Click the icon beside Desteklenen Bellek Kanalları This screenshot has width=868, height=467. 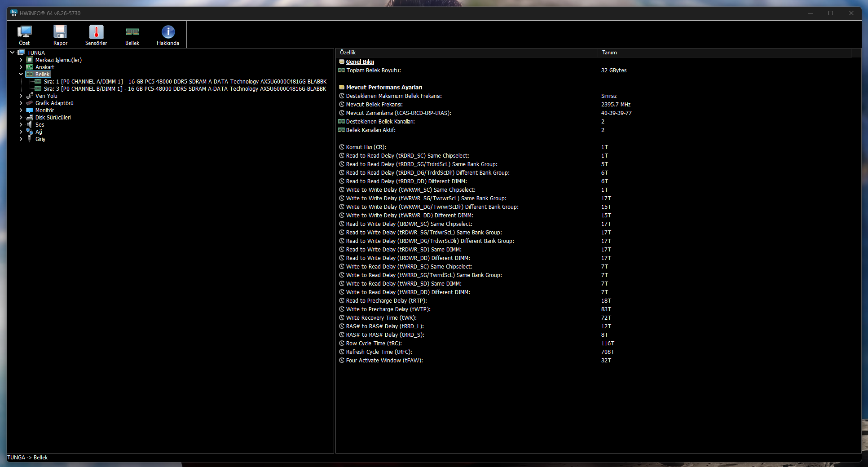[x=342, y=121]
